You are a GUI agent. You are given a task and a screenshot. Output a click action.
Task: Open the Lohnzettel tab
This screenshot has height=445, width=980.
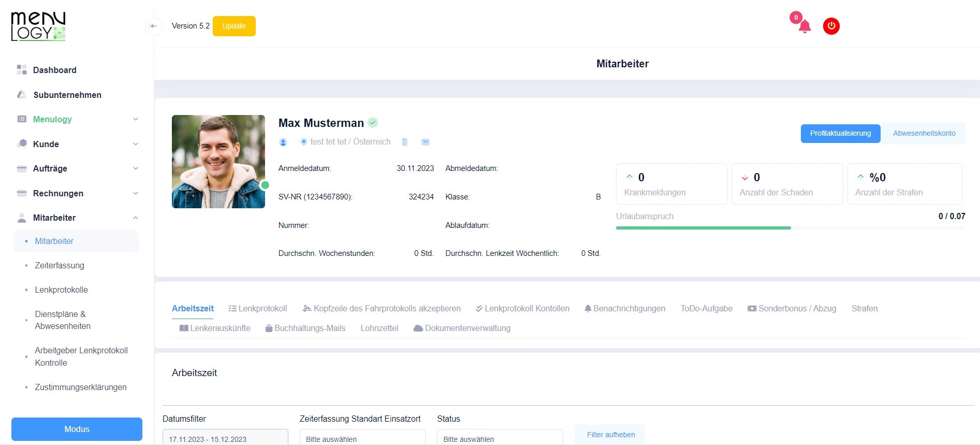click(379, 328)
